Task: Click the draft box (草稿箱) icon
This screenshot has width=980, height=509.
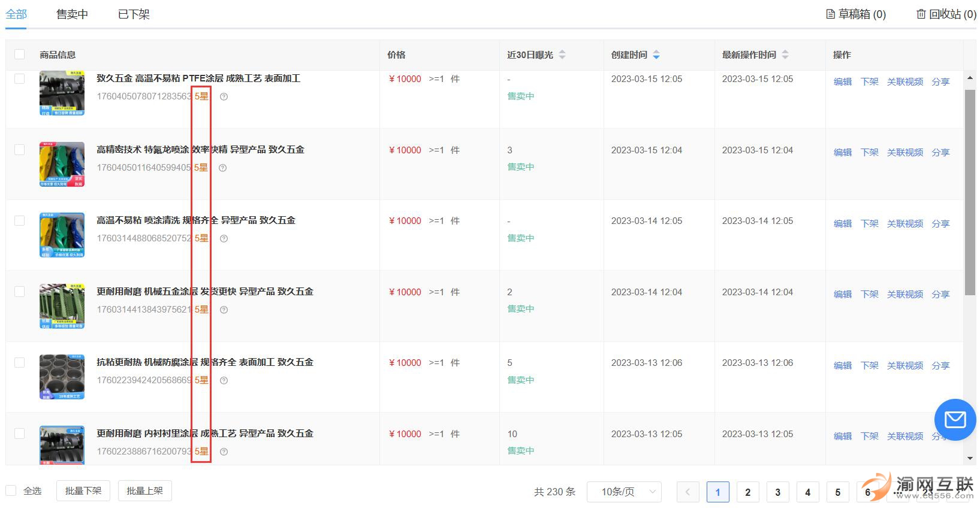Action: coord(830,14)
